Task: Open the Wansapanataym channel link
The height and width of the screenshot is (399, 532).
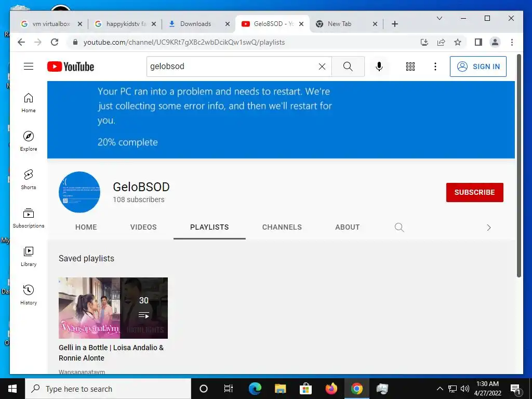Action: 82,371
